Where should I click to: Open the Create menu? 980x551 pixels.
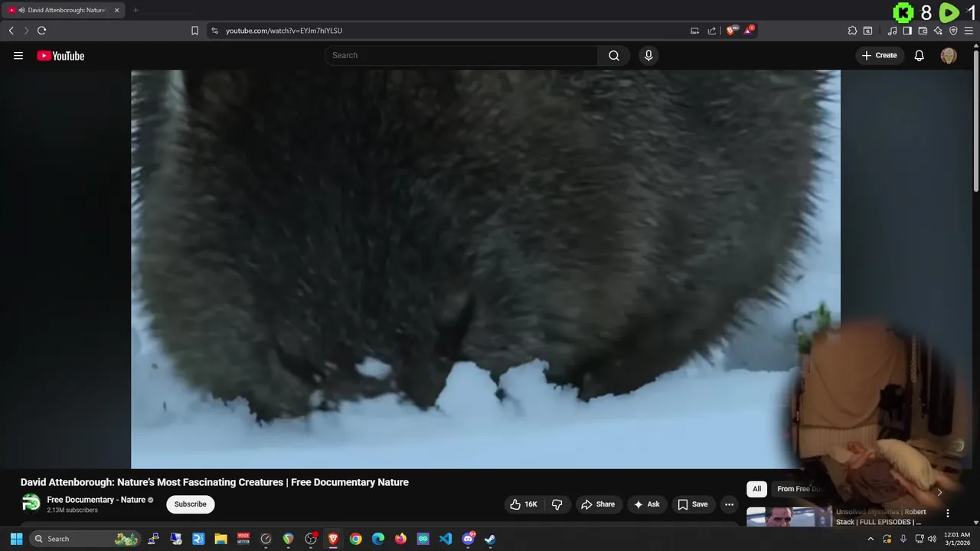[x=879, y=55]
